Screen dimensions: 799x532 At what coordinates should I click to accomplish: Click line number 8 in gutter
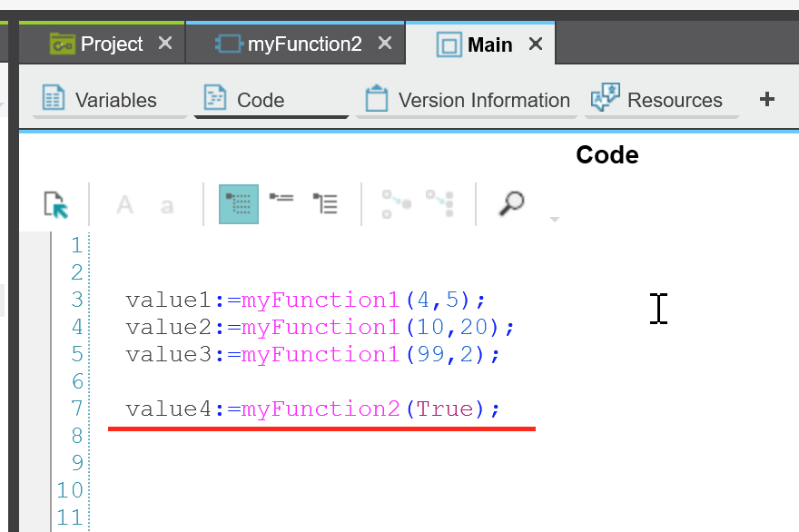pos(77,436)
